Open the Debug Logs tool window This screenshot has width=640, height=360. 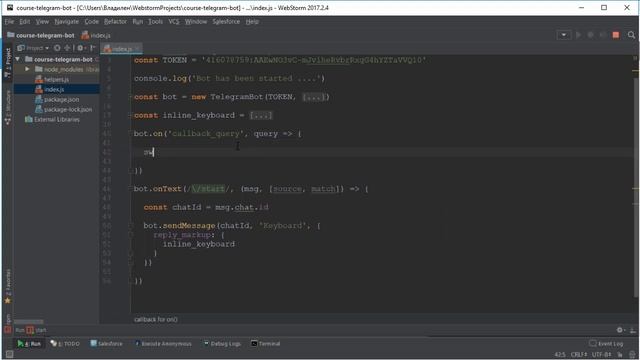tap(222, 344)
